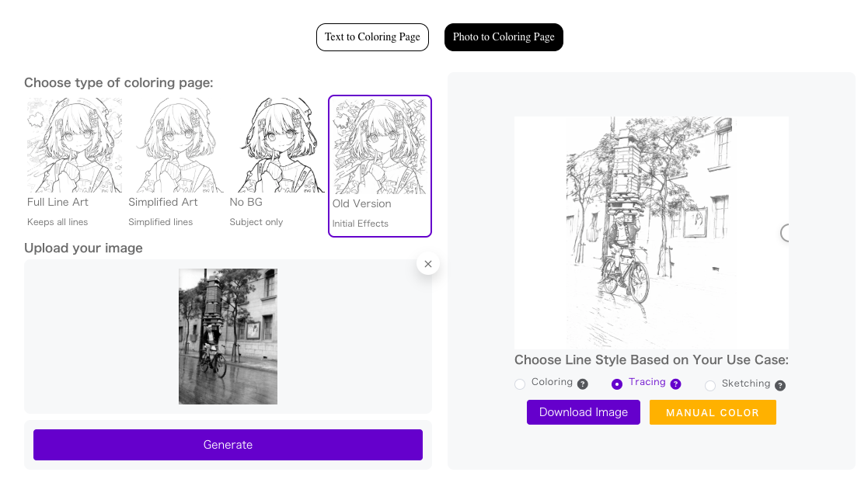Select the Tracing line style radio
Screen dimensions: 868x479
click(617, 384)
